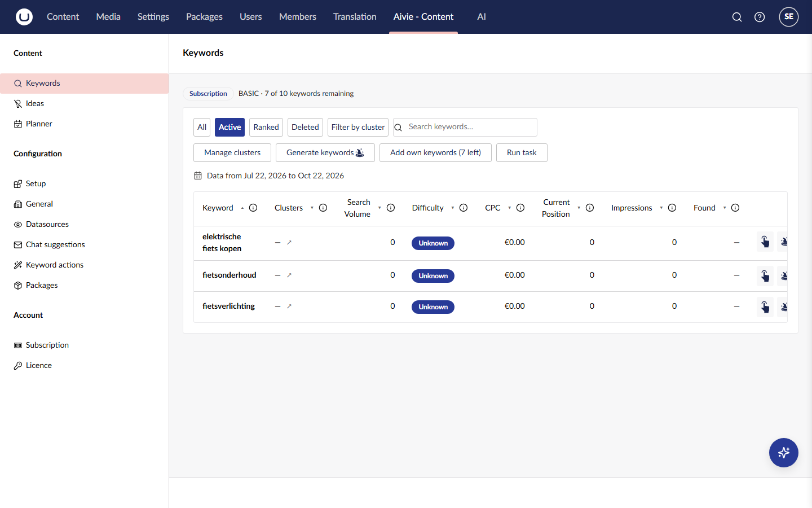Open the Media section in top navigation
Image resolution: width=812 pixels, height=508 pixels.
pos(108,17)
